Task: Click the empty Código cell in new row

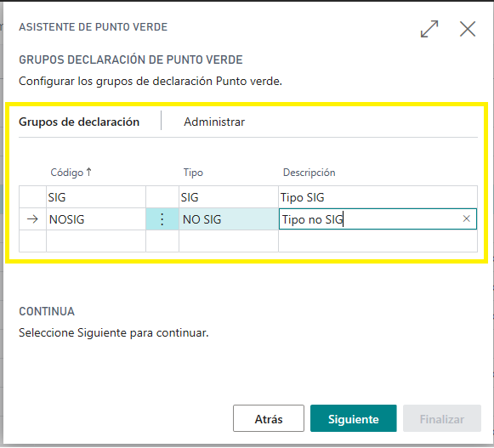Action: point(96,241)
